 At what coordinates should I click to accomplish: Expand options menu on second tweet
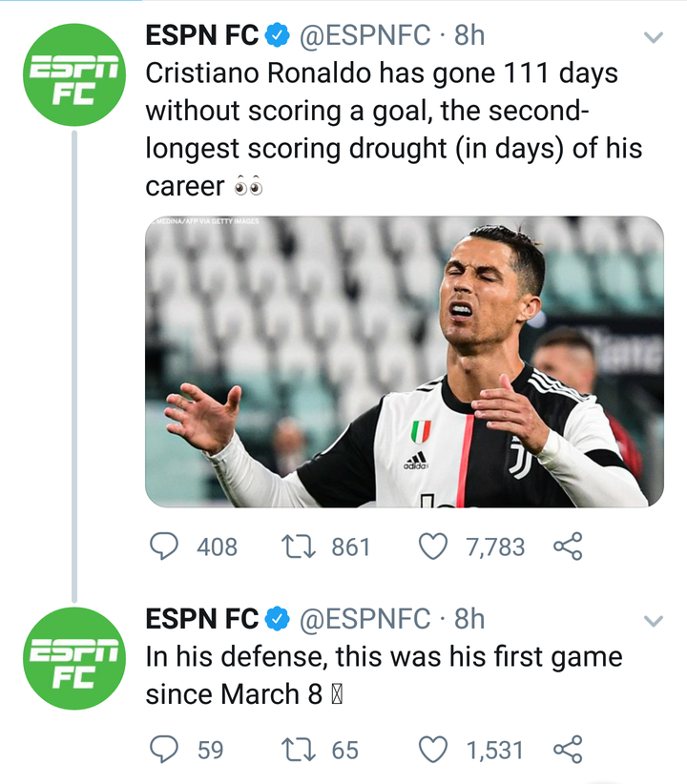click(x=654, y=620)
